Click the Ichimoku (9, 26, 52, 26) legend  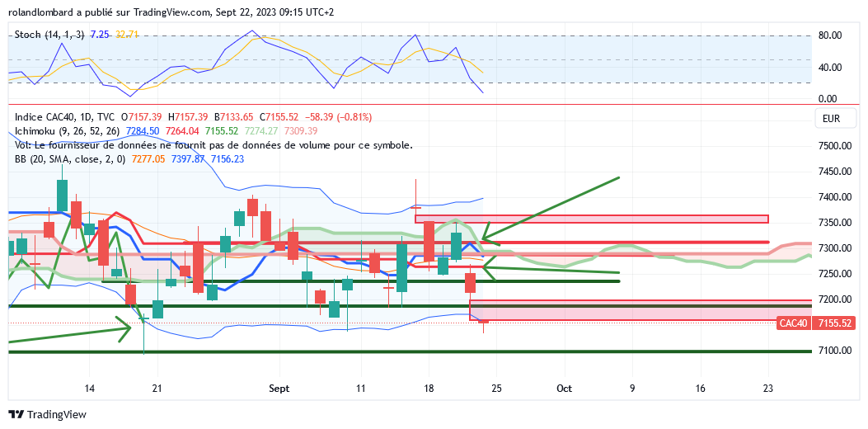click(68, 131)
